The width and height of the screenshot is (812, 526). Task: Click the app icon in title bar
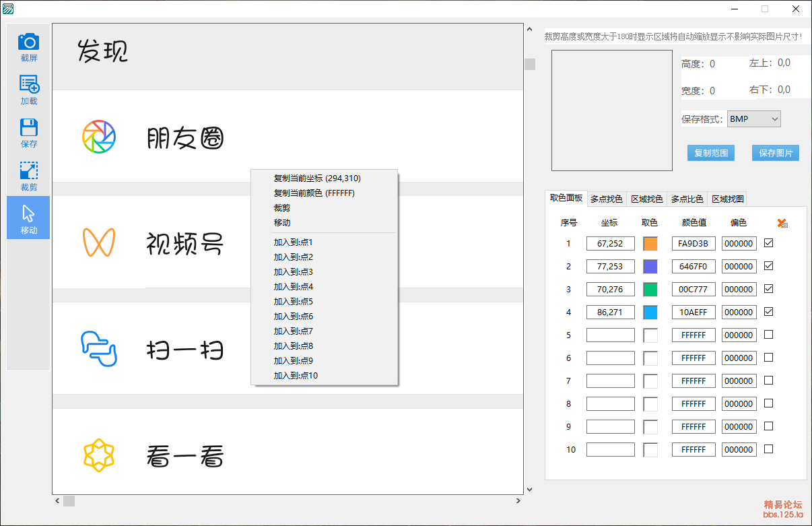(8, 8)
